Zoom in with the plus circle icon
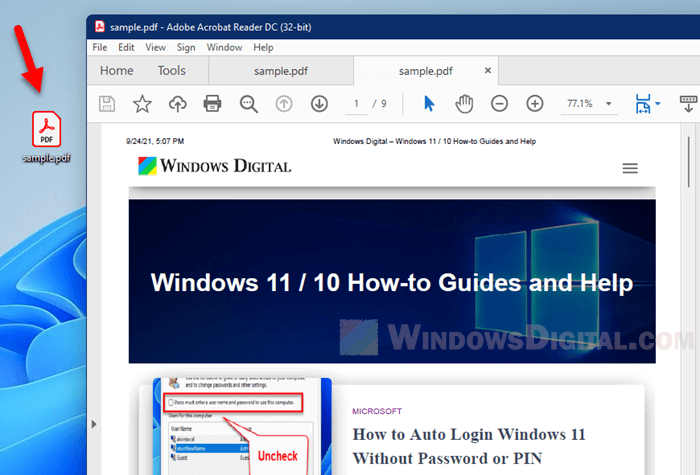This screenshot has width=700, height=475. pos(534,104)
